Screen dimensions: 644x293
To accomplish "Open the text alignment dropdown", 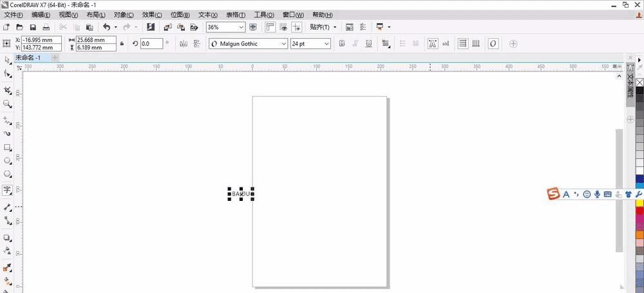I will click(386, 44).
